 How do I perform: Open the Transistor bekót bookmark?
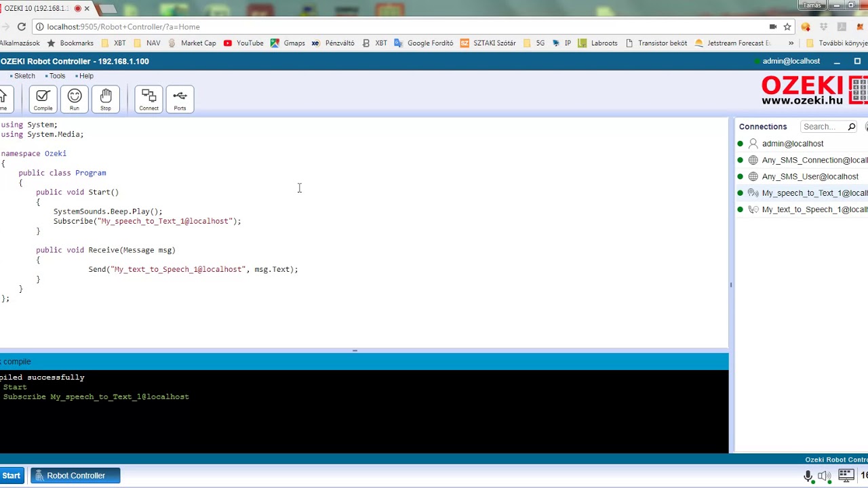click(656, 43)
